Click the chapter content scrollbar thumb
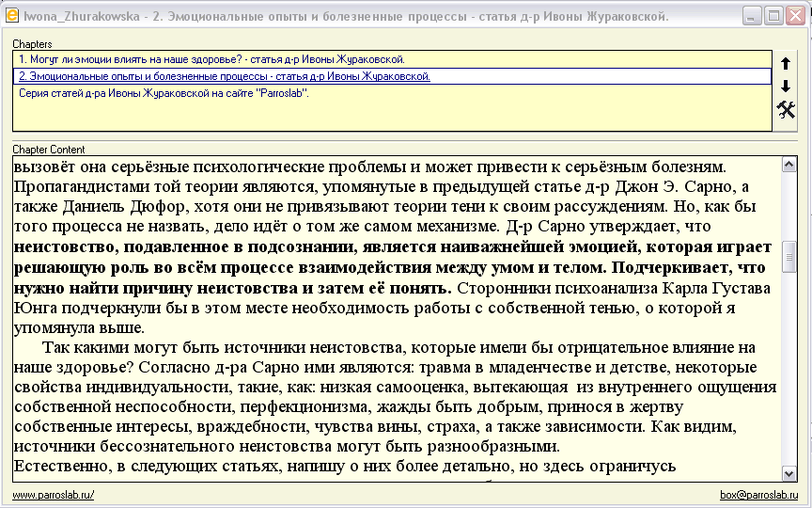Image resolution: width=812 pixels, height=508 pixels. pyautogui.click(x=789, y=255)
